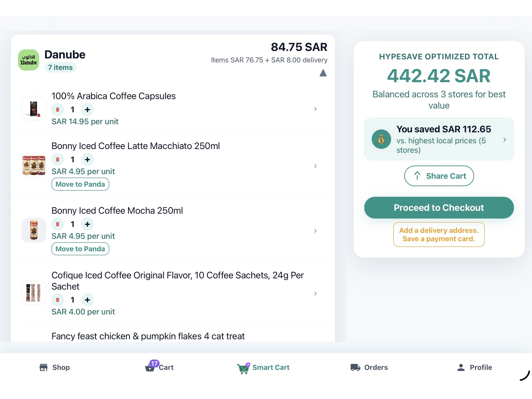Open the Orders tab

click(369, 367)
